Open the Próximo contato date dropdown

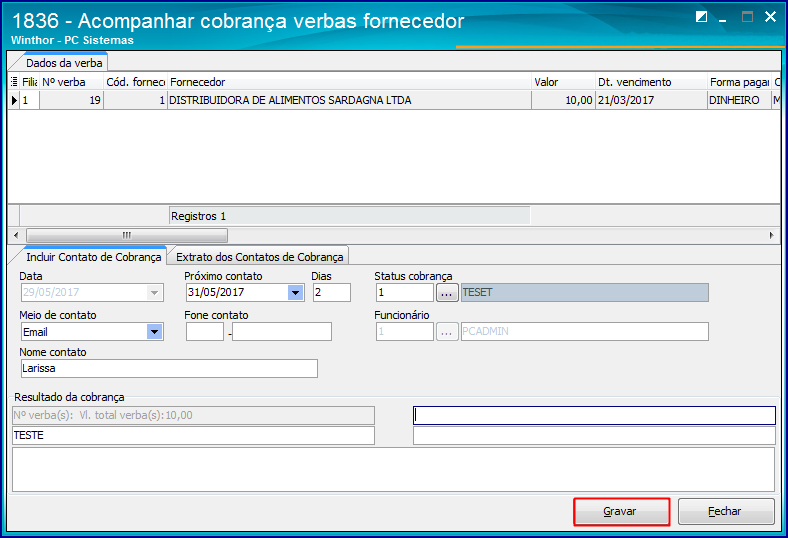(296, 292)
